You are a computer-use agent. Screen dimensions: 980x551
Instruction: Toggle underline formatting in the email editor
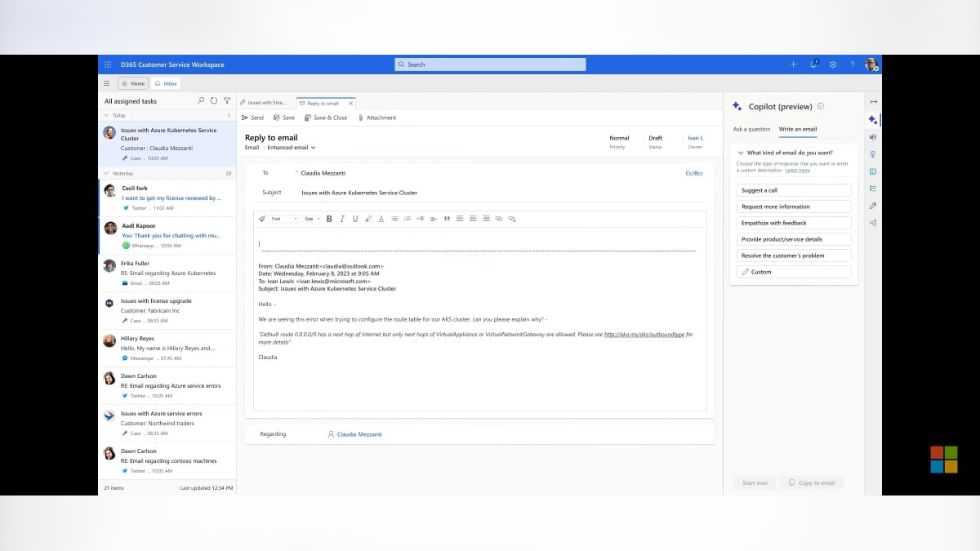tap(355, 219)
